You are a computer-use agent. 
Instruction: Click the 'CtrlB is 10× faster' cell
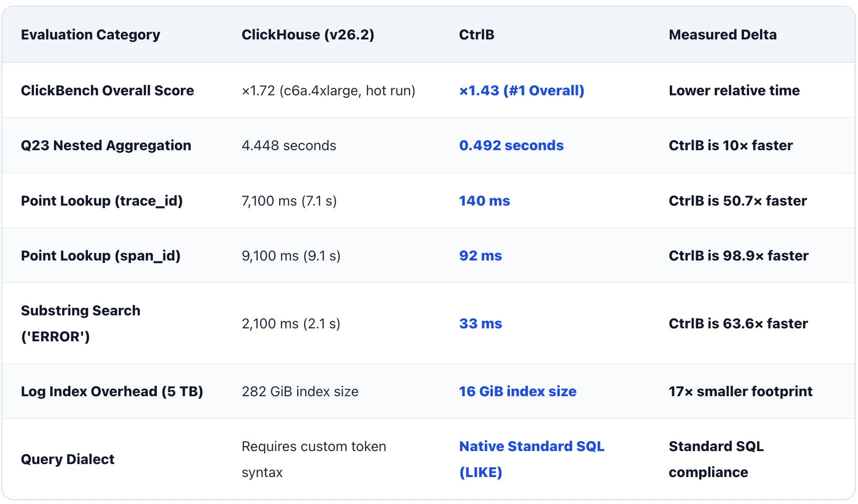click(x=731, y=145)
